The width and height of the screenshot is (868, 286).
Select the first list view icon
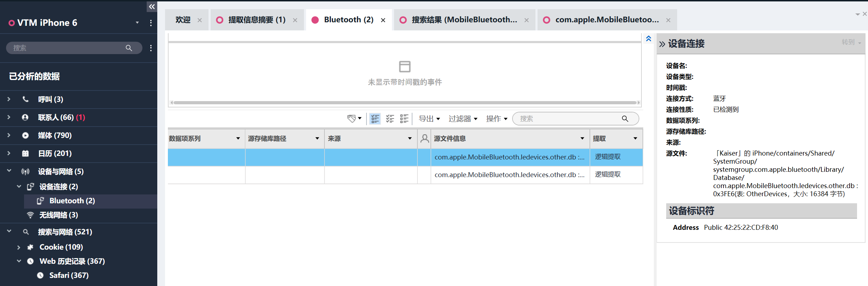pos(375,119)
